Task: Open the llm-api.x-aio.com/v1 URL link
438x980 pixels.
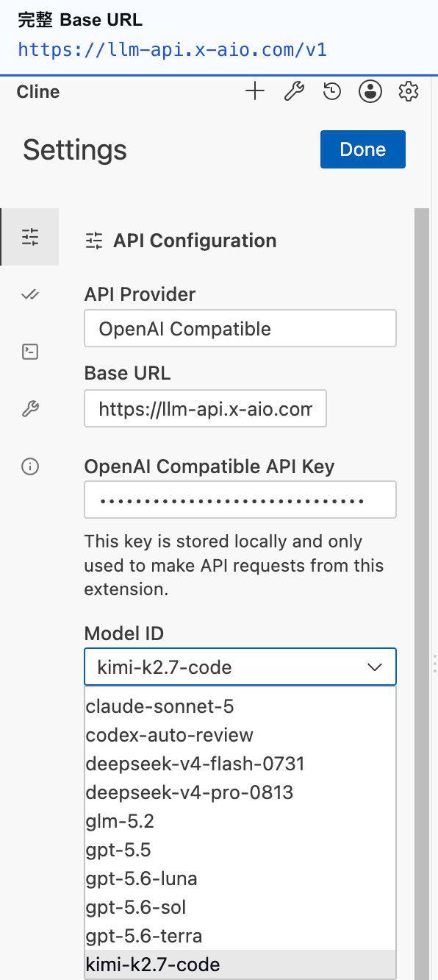Action: coord(172,50)
